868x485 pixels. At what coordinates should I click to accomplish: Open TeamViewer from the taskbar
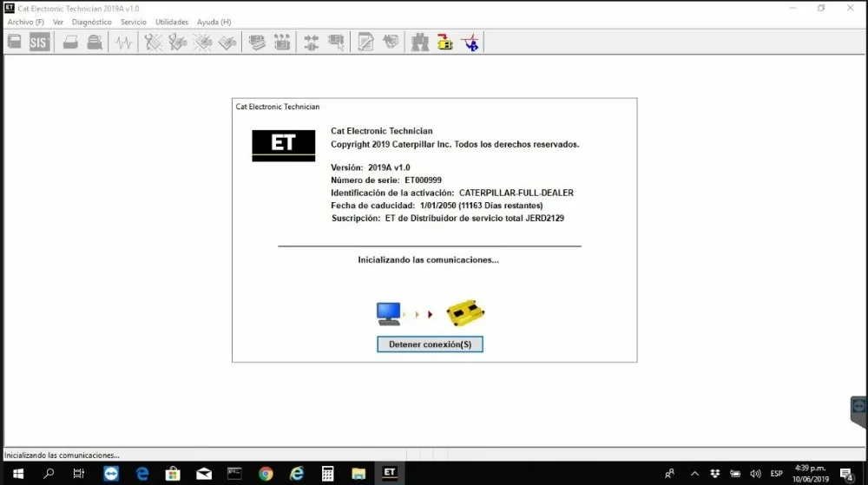(x=111, y=474)
